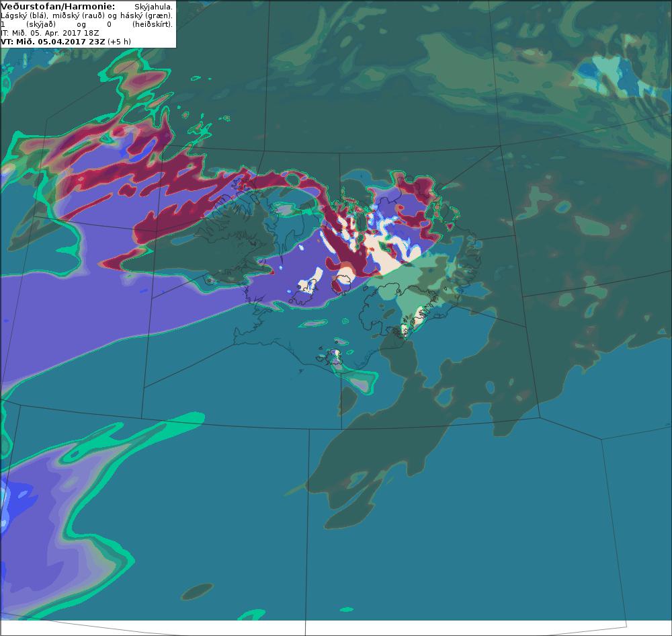The height and width of the screenshot is (636, 672).
Task: Click the 'Veðurstofan/Harmonie:' title text
Action: tap(58, 7)
